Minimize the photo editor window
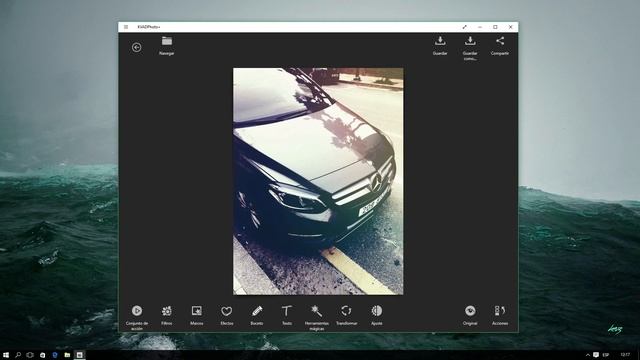This screenshot has height=360, width=640. coord(480,27)
